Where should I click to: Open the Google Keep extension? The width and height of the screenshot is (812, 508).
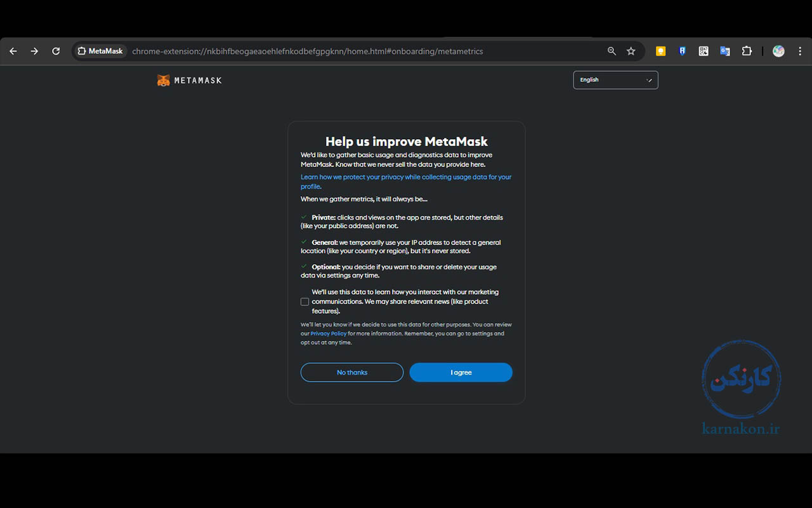point(661,51)
